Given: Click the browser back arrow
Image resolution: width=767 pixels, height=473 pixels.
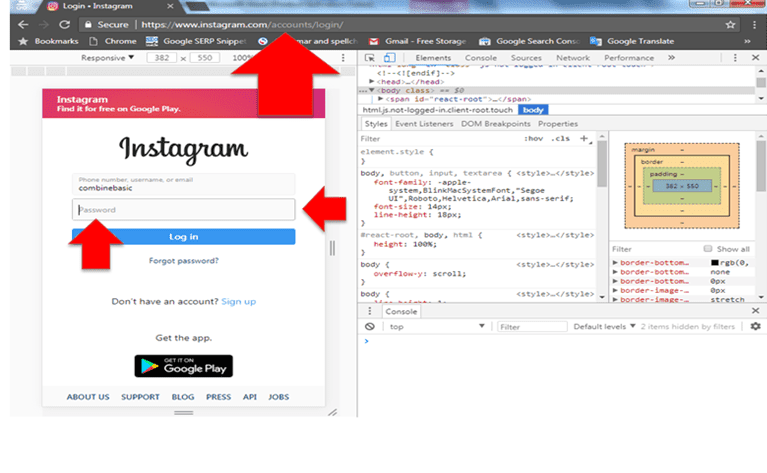Looking at the screenshot, I should click(23, 24).
